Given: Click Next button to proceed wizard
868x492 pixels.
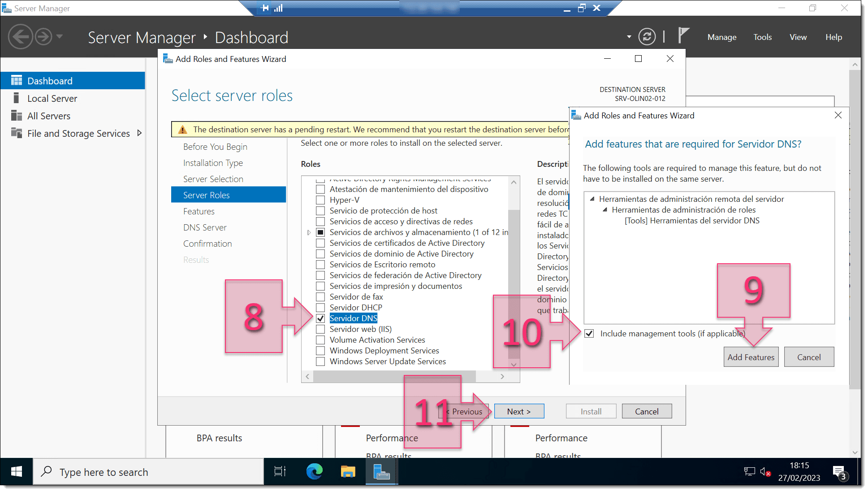Looking at the screenshot, I should click(x=518, y=411).
